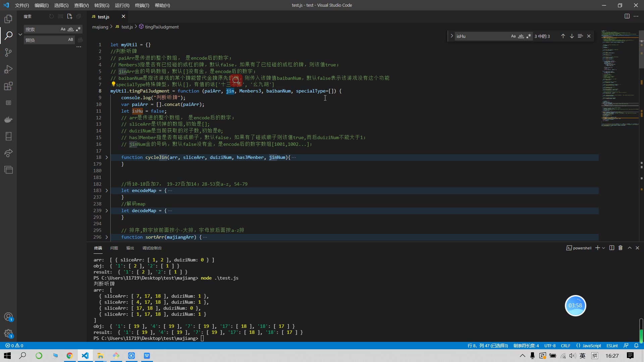Collapse the replace field chevron in sidebar
The height and width of the screenshot is (362, 644).
pyautogui.click(x=20, y=35)
